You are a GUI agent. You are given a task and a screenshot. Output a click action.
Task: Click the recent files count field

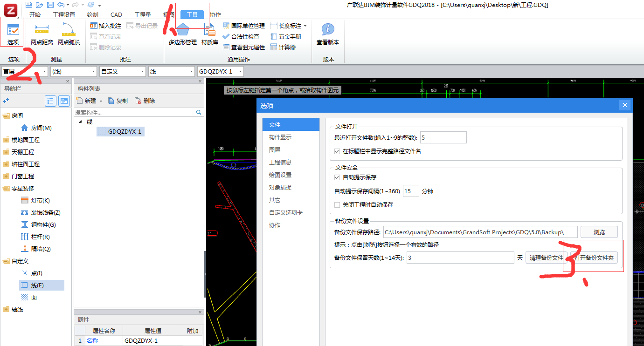443,137
